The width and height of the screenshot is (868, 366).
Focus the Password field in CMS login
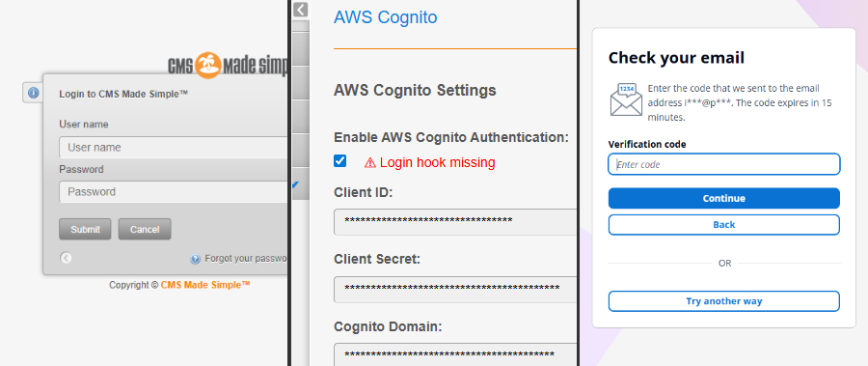tap(174, 192)
